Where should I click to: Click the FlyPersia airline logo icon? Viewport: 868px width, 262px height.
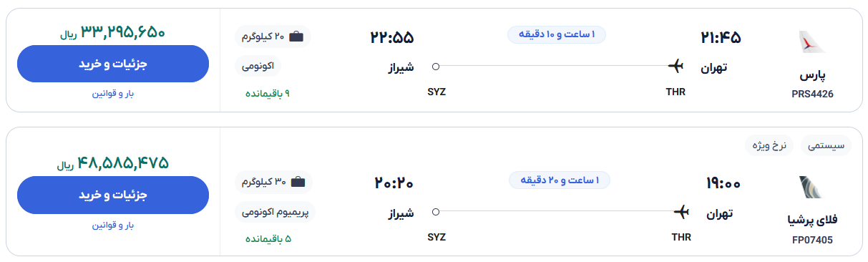coord(812,188)
